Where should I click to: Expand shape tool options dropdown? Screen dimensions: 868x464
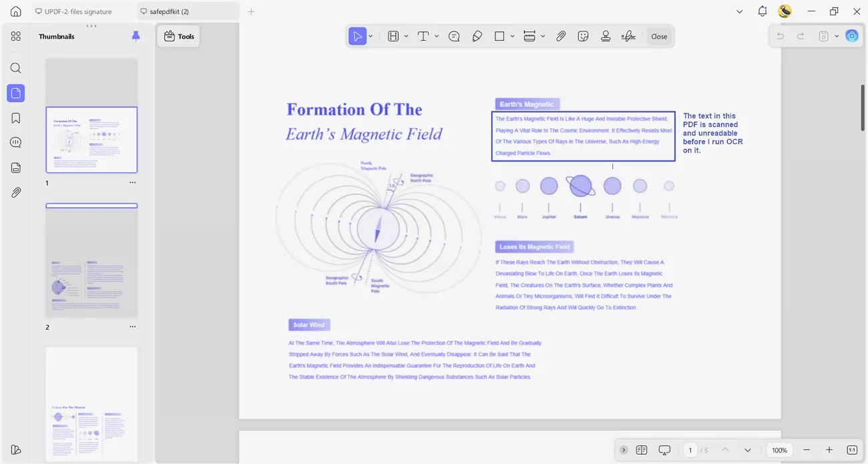(512, 37)
